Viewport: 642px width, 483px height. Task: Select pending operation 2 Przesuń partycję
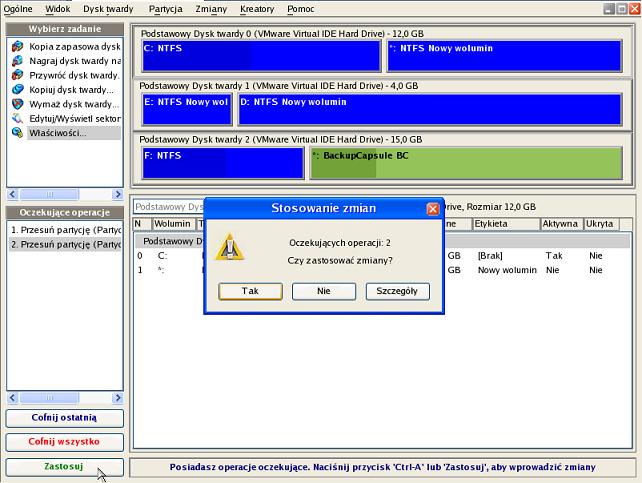pos(66,244)
